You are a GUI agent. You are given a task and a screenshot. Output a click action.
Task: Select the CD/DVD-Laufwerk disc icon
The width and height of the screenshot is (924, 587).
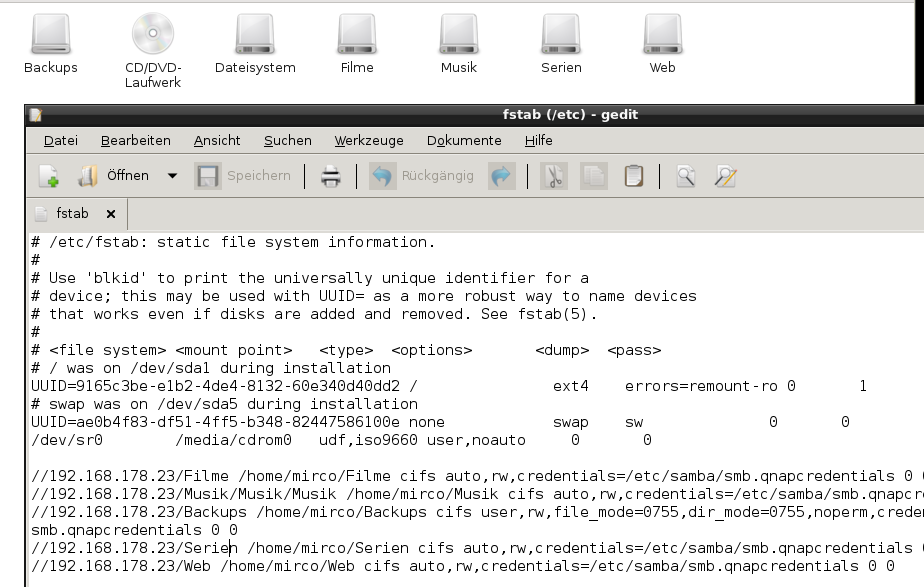tap(153, 34)
